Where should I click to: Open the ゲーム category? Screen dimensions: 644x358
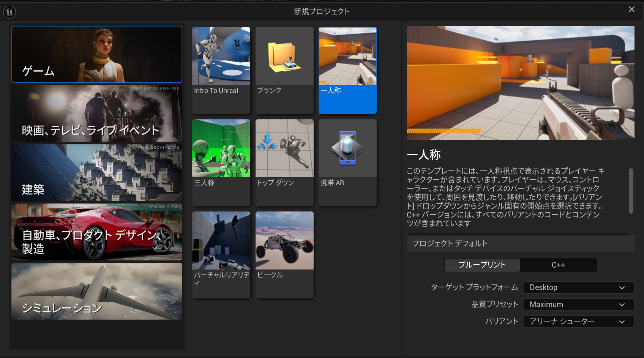point(97,54)
